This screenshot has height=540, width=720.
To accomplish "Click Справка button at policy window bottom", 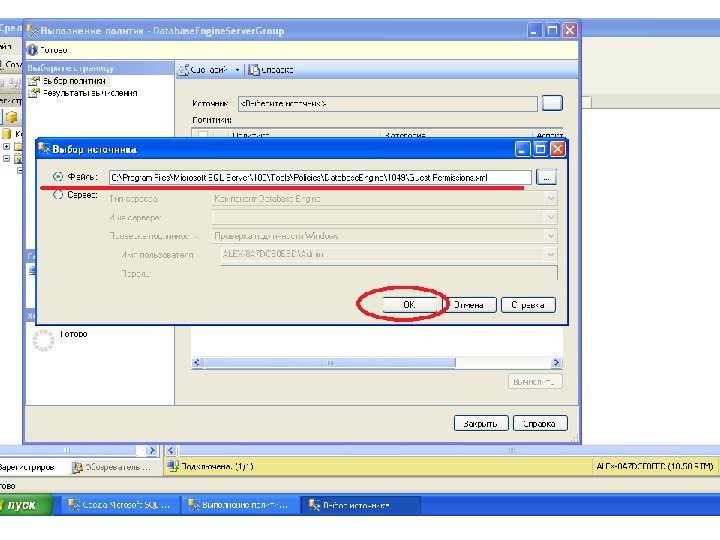I will click(540, 423).
